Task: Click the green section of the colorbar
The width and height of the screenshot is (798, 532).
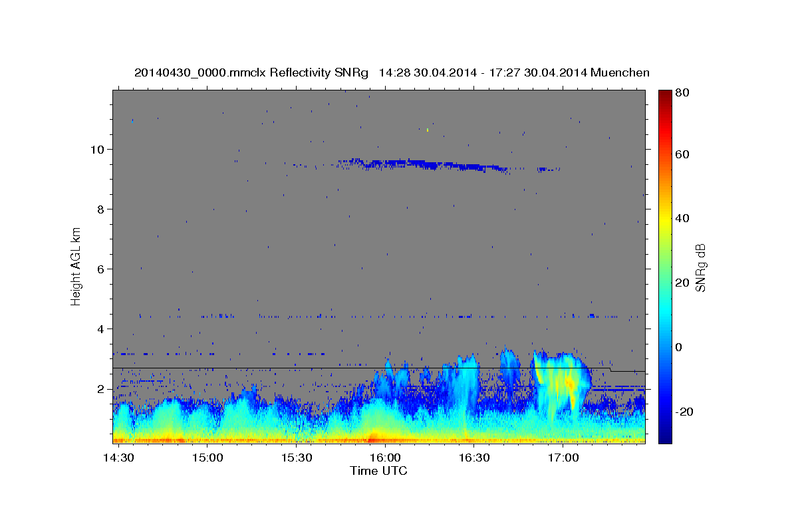Action: point(664,266)
